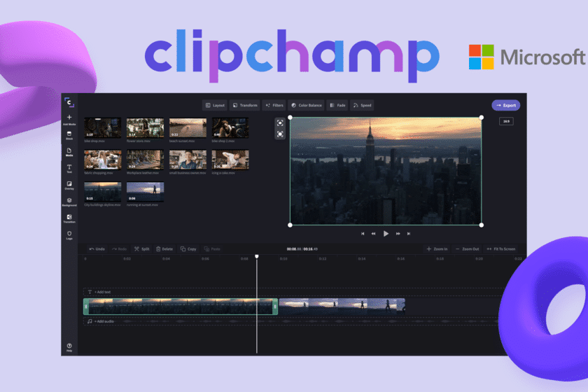Select the flower store.mov thumbnail
The width and height of the screenshot is (588, 392).
click(x=145, y=127)
